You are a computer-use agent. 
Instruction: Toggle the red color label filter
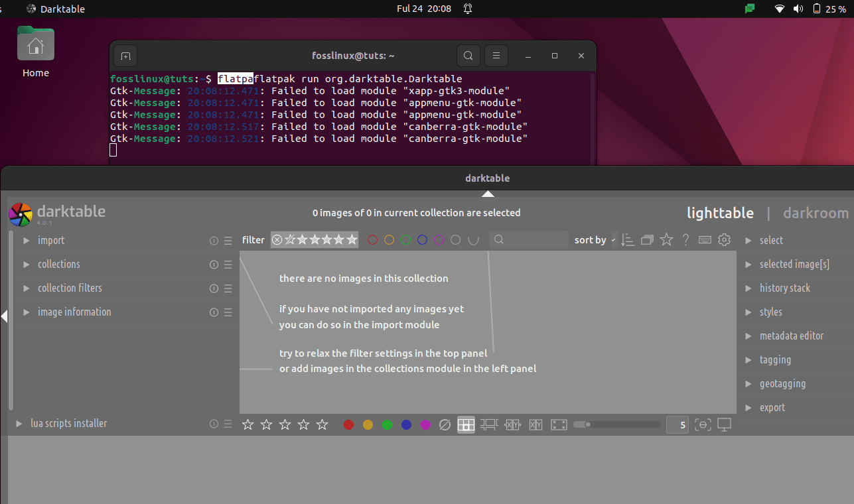pyautogui.click(x=372, y=239)
